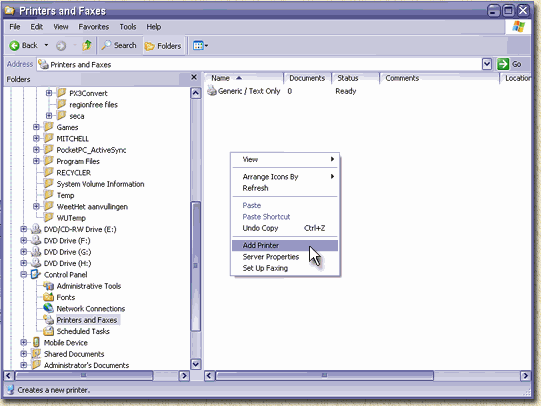Choose Refresh in context menu

point(285,188)
